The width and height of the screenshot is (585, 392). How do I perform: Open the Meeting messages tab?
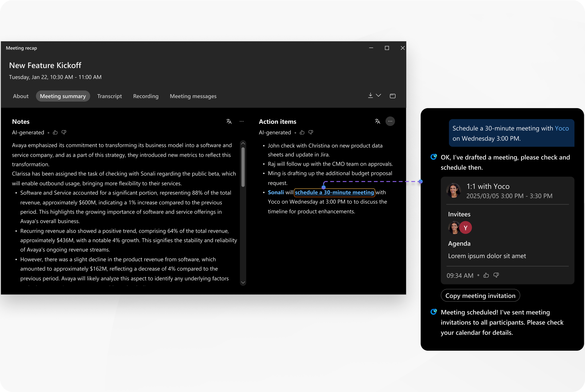point(193,96)
